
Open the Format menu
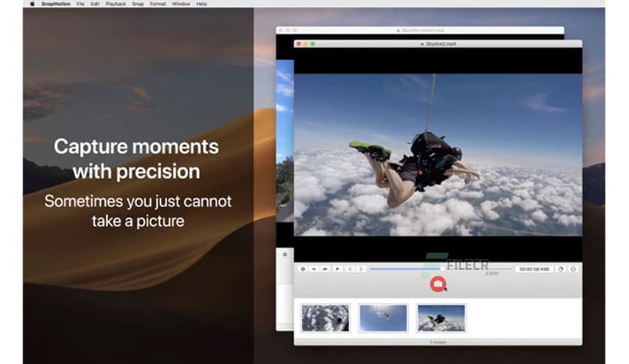coord(158,4)
